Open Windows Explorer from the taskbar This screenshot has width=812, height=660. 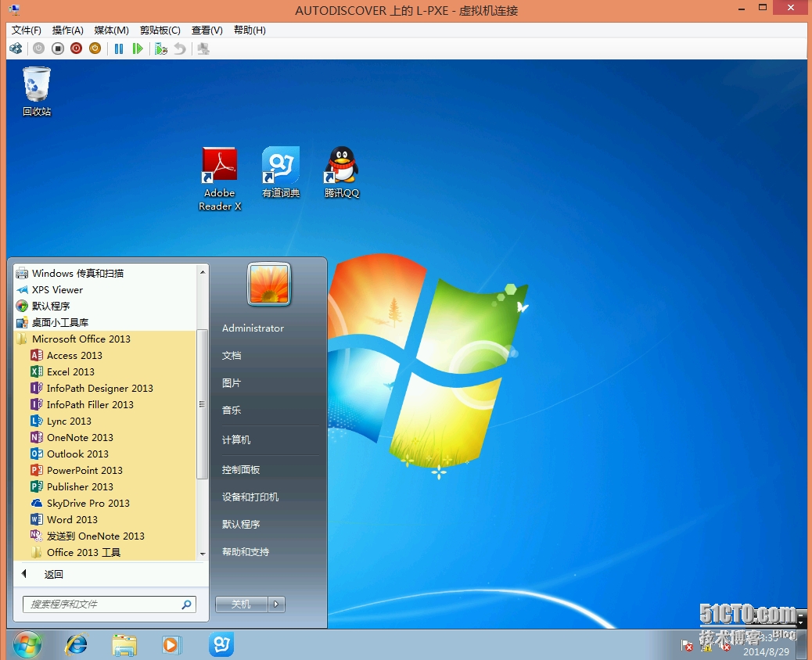tap(124, 645)
